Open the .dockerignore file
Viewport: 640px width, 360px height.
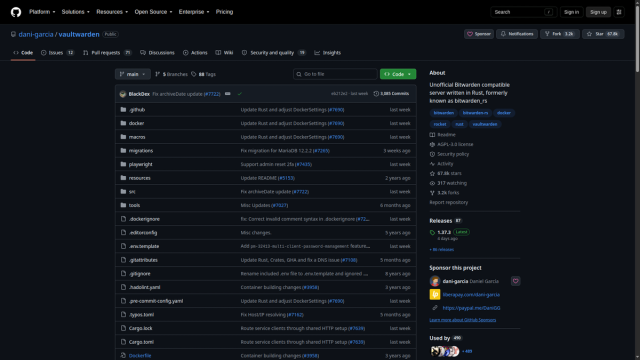144,219
